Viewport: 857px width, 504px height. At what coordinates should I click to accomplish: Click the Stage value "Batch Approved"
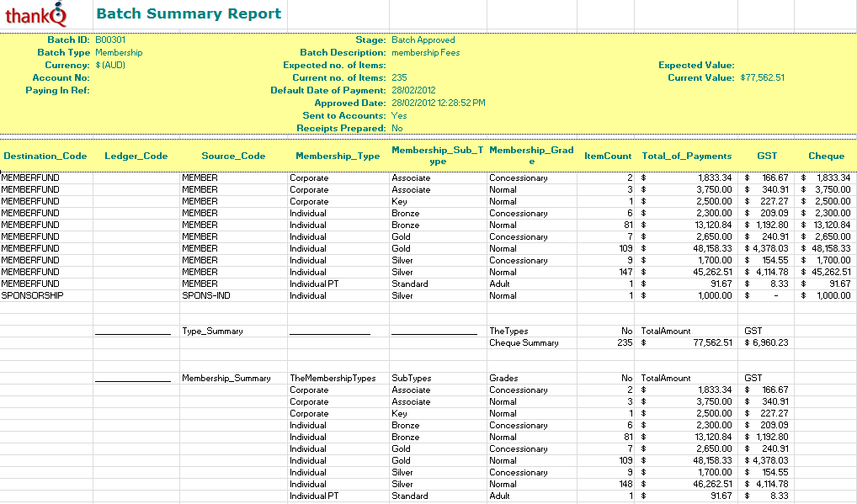[x=423, y=40]
